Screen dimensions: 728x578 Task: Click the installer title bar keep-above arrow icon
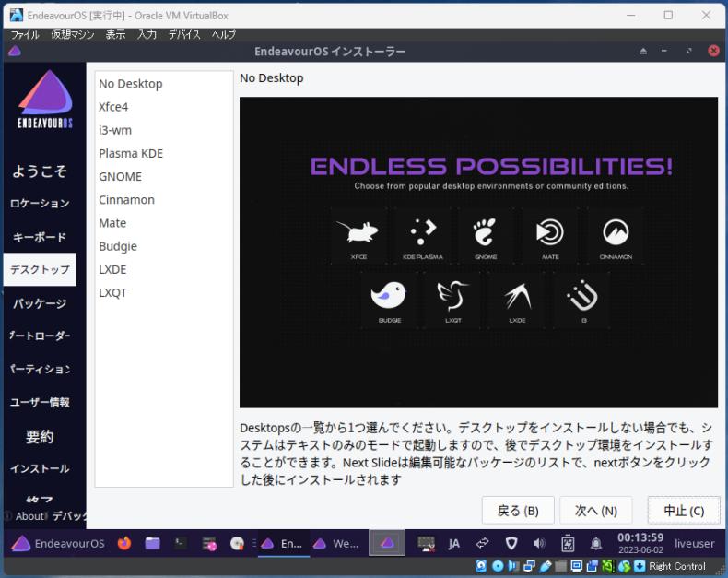[x=643, y=51]
